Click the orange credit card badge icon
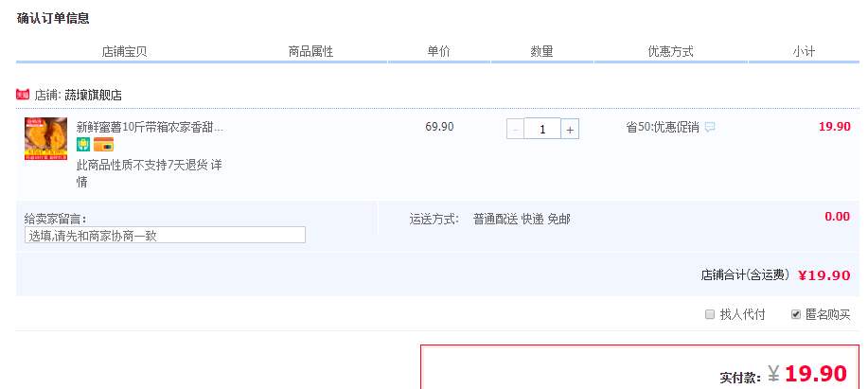Screen dimensions: 868x389 tap(103, 145)
